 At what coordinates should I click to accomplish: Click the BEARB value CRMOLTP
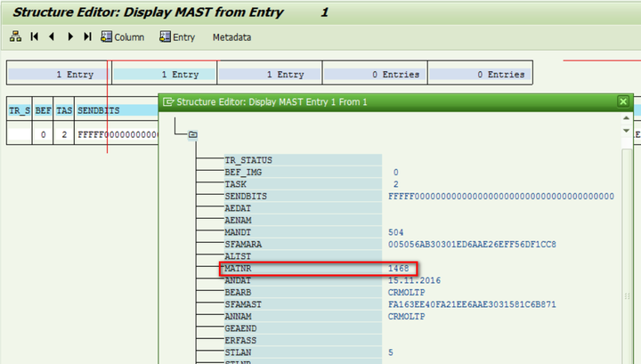[x=406, y=293]
